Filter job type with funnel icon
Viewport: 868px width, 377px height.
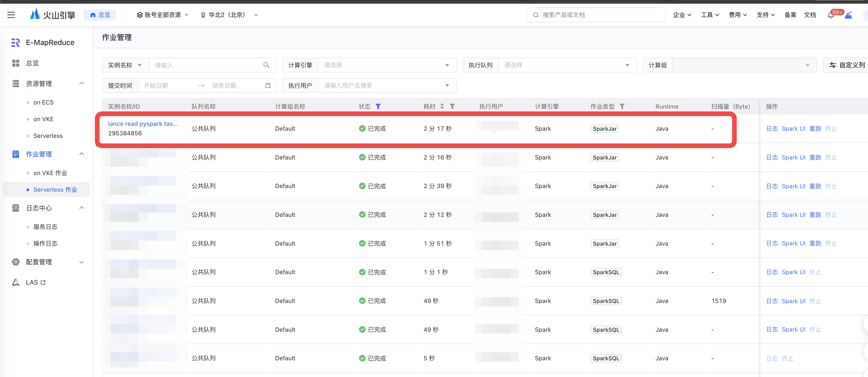point(622,107)
